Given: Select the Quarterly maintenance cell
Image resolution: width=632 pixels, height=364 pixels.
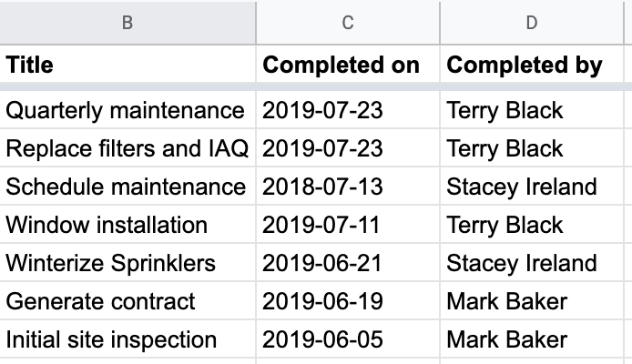Looking at the screenshot, I should point(127,110).
